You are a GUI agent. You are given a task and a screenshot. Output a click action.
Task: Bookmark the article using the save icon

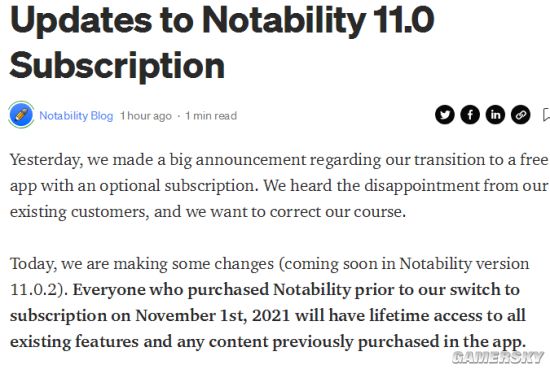click(546, 115)
